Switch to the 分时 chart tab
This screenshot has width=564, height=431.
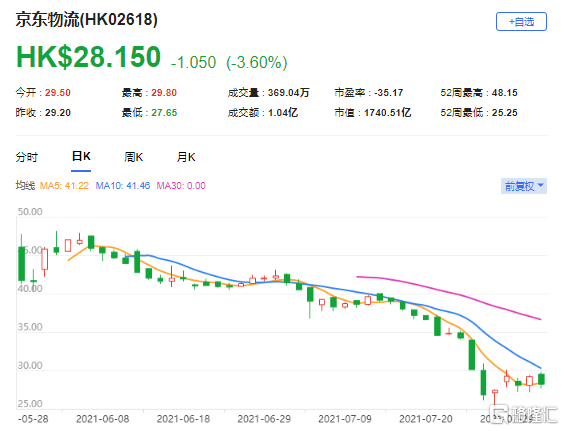(x=27, y=157)
